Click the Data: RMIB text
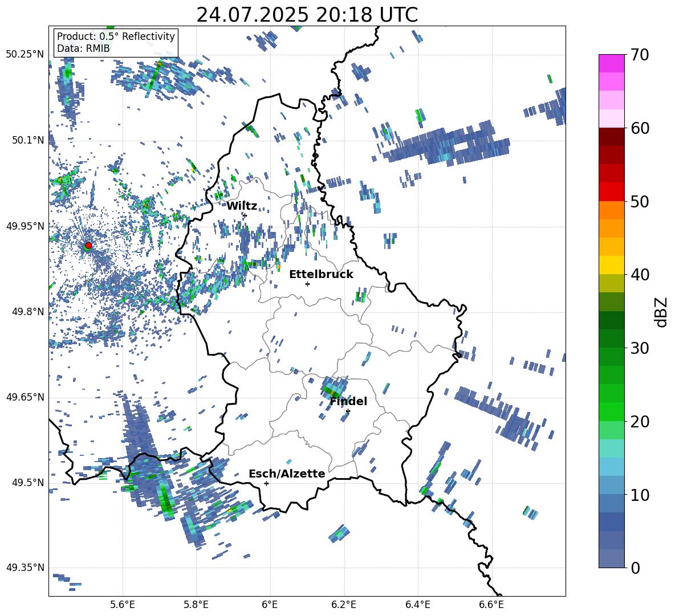The height and width of the screenshot is (616, 675). click(x=83, y=48)
